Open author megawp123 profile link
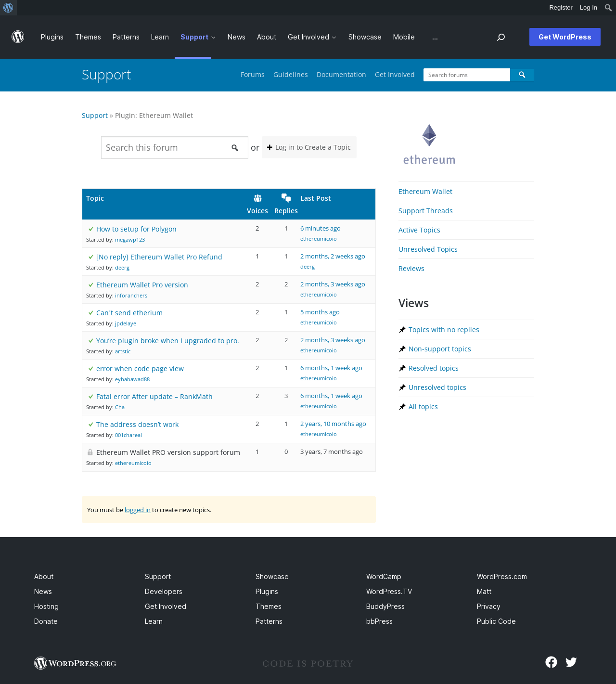Screen dimensions: 616x684 pos(130,240)
